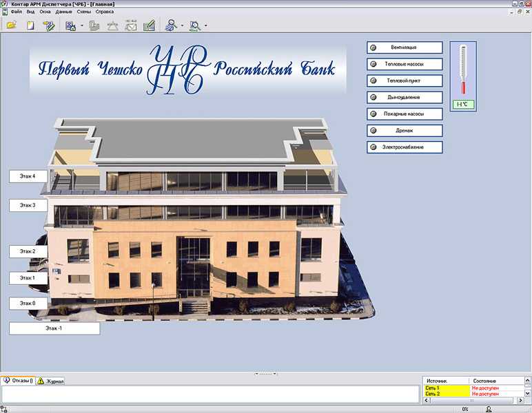
Task: Select floor Этаж 3
Action: coord(28,205)
